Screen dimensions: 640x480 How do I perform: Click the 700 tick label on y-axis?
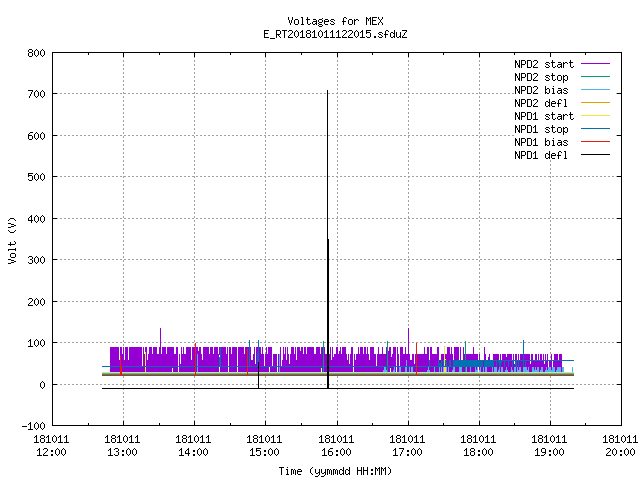[36, 95]
